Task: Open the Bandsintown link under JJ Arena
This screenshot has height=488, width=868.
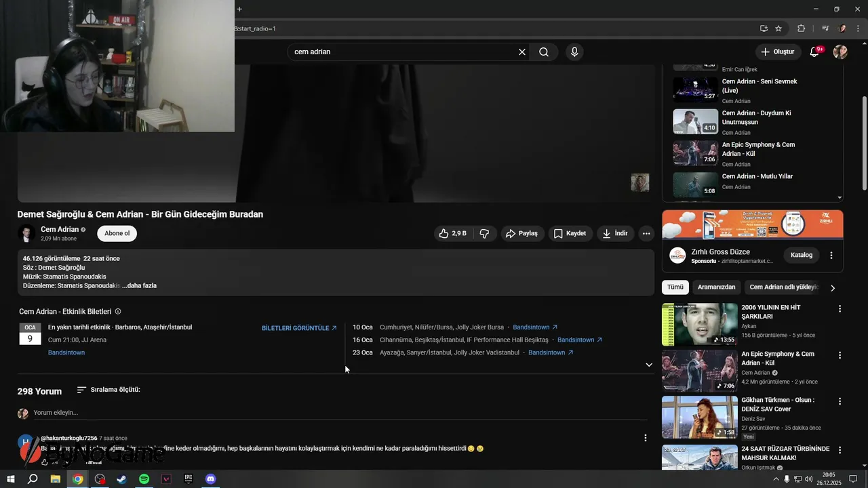Action: (66, 353)
